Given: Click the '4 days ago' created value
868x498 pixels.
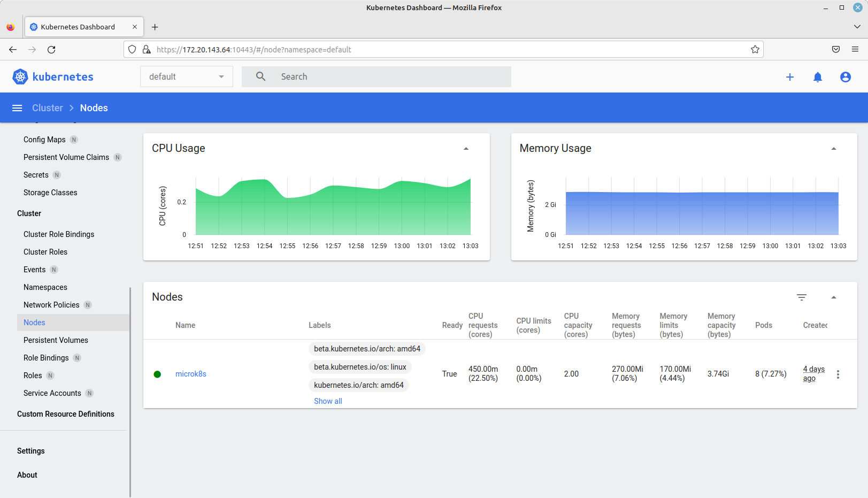Looking at the screenshot, I should tap(813, 374).
